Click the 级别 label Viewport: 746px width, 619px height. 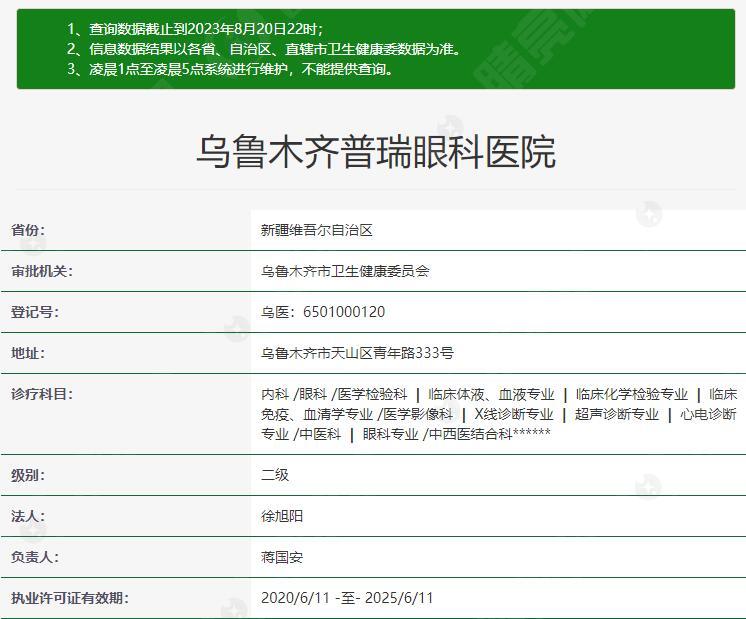28,475
